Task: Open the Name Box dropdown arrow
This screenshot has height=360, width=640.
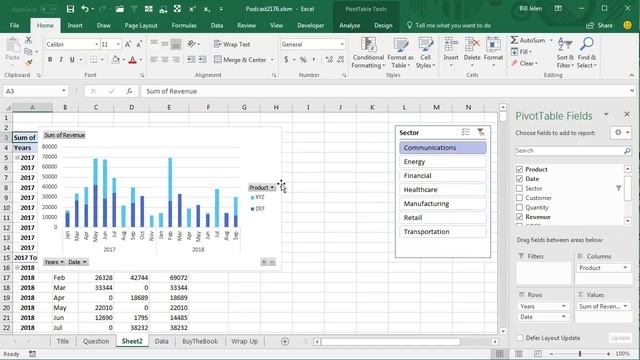Action: (64, 91)
